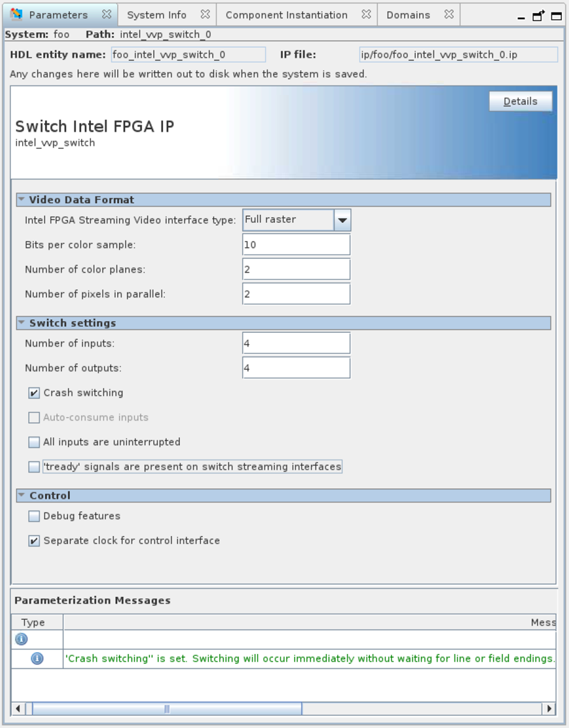The image size is (569, 728).
Task: Close the Component Instantiation tab
Action: [366, 14]
